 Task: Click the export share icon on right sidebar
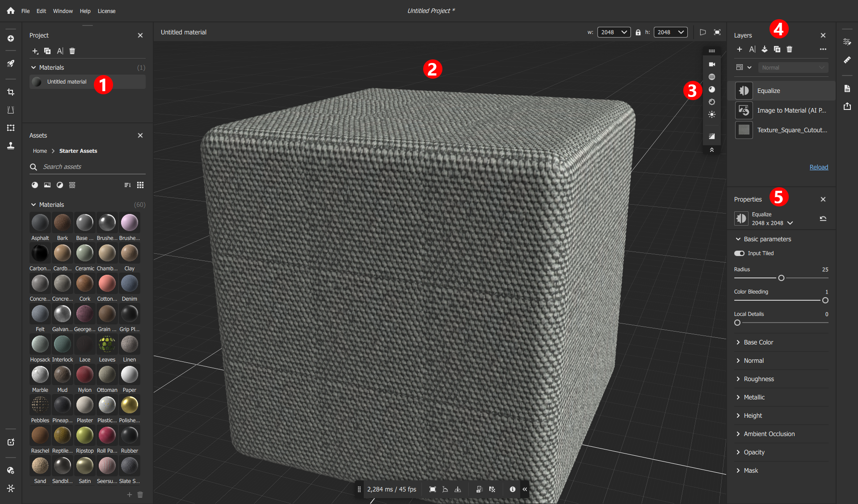tap(847, 106)
